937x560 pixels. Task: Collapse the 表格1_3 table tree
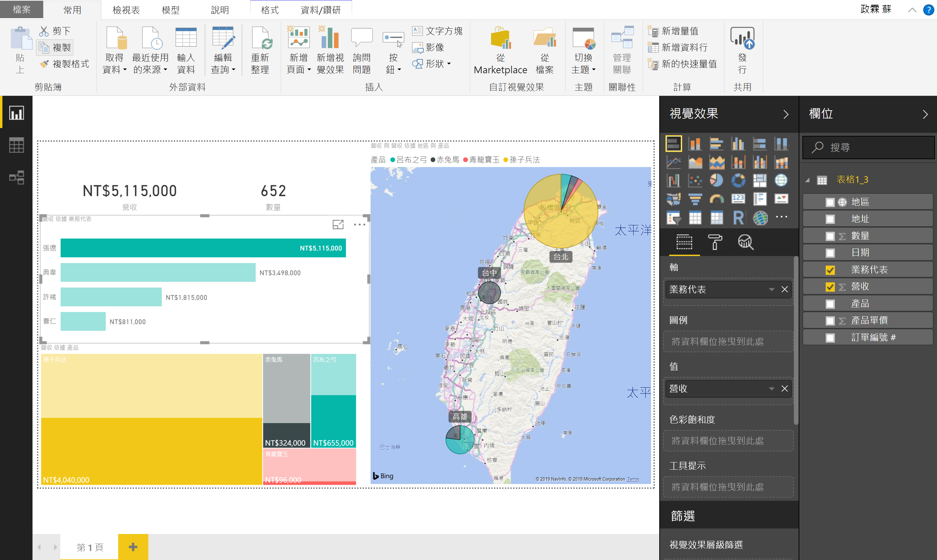pyautogui.click(x=807, y=180)
